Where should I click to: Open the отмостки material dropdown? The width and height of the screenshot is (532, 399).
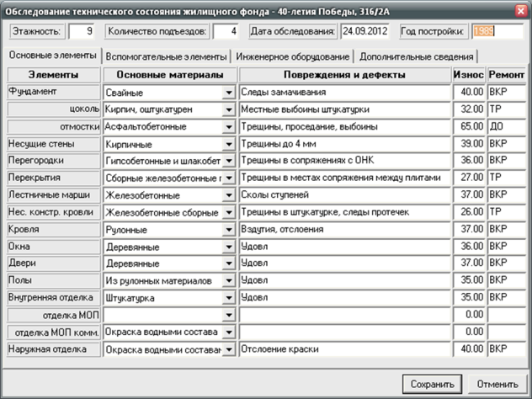pos(229,127)
